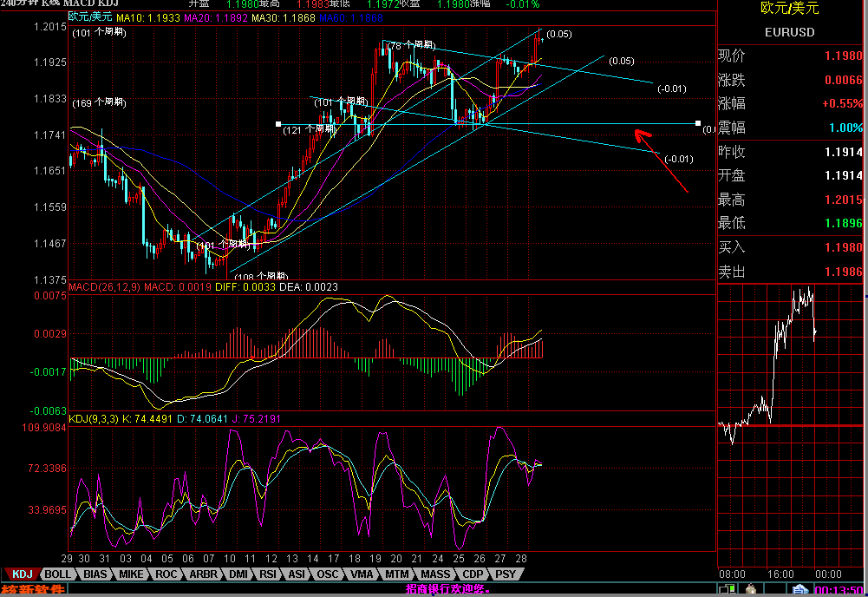Open the PSY indicator tab
Viewport: 868px width, 597px height.
click(506, 574)
